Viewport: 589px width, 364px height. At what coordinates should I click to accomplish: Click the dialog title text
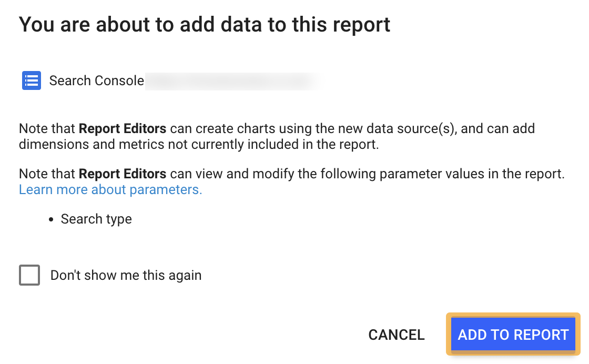point(205,24)
